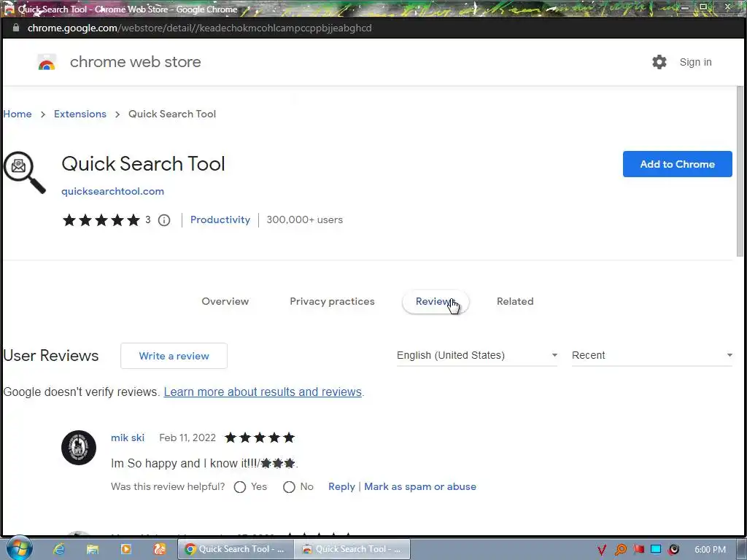Open the settings gear in the store header

coord(659,62)
